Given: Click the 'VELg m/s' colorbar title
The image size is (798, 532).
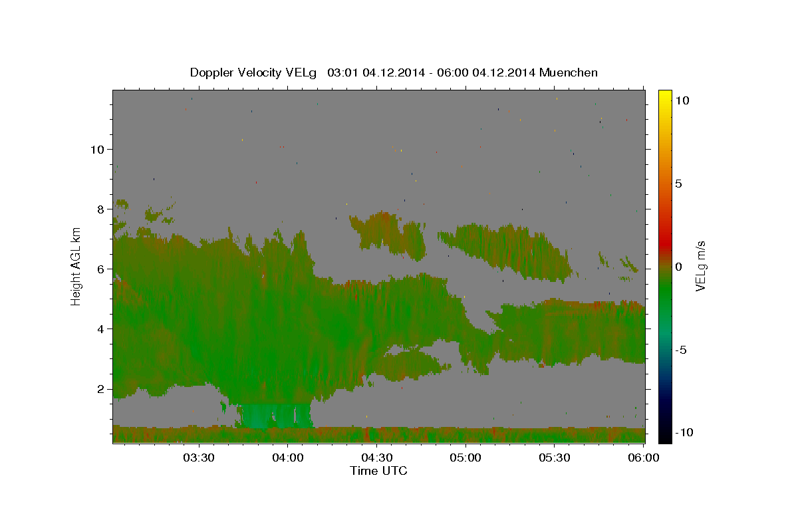Looking at the screenshot, I should click(701, 266).
